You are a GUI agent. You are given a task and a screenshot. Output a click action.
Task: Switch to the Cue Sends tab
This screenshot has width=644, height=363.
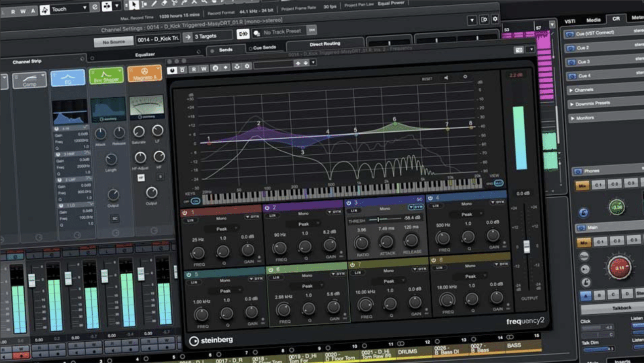[x=265, y=48]
